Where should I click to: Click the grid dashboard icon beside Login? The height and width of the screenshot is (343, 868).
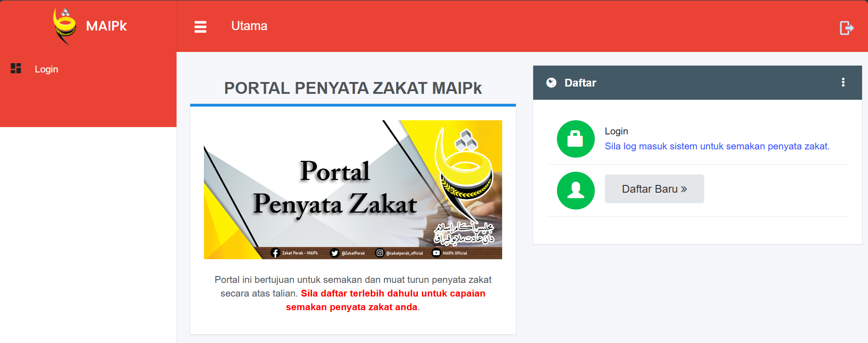coord(16,69)
